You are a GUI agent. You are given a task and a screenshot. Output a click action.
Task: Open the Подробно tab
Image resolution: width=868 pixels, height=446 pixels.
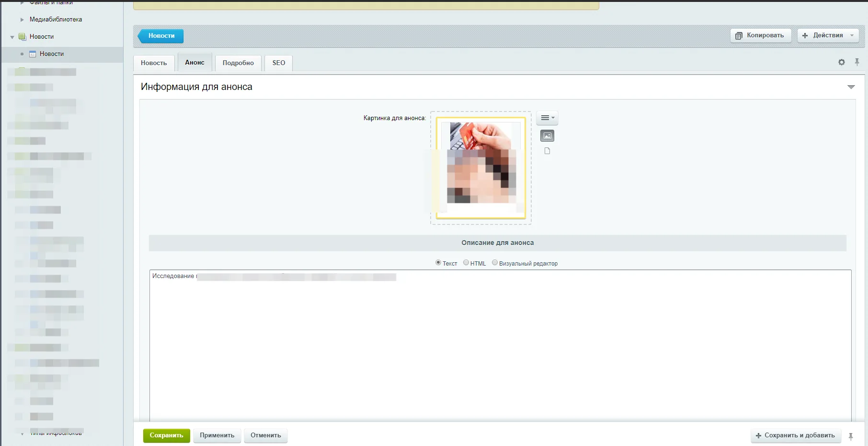[x=238, y=63]
